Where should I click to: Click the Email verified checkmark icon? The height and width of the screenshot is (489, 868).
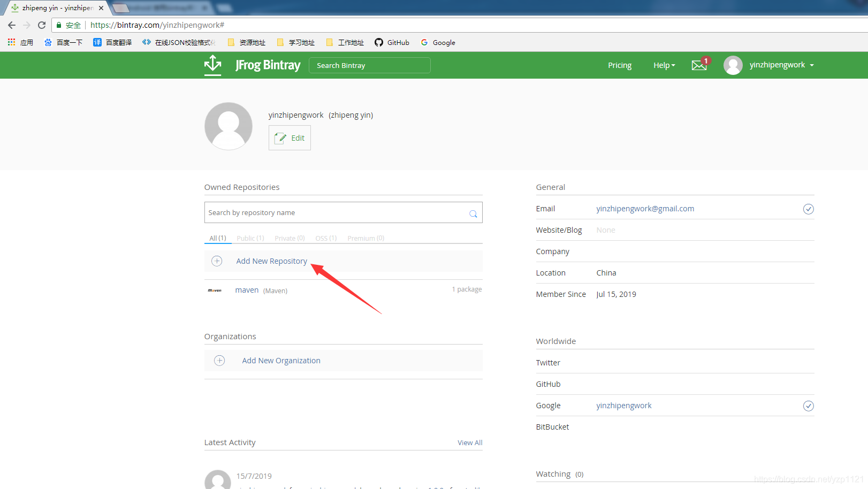tap(808, 209)
